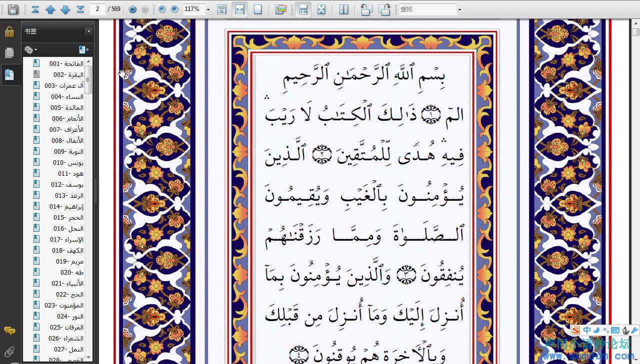Image resolution: width=640 pixels, height=364 pixels.
Task: Open bookmark 013 الرعد
Action: 69,196
